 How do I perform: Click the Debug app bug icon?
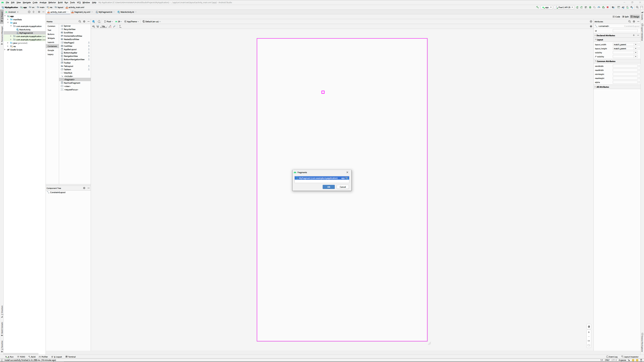pos(590,7)
